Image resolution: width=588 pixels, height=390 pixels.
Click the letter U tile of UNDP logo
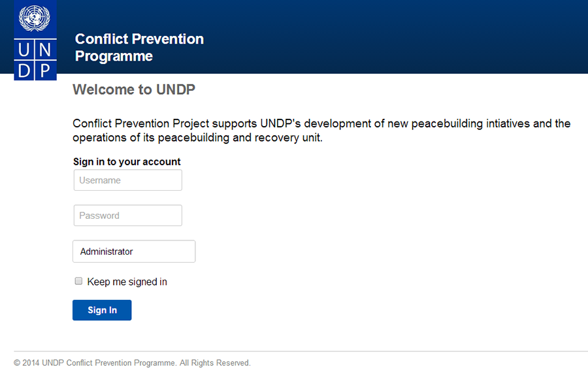24,50
